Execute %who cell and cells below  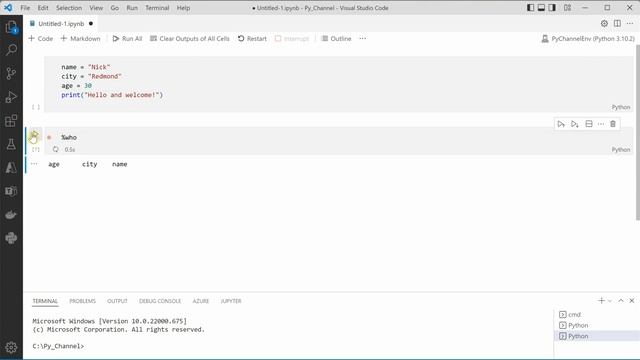coord(575,124)
